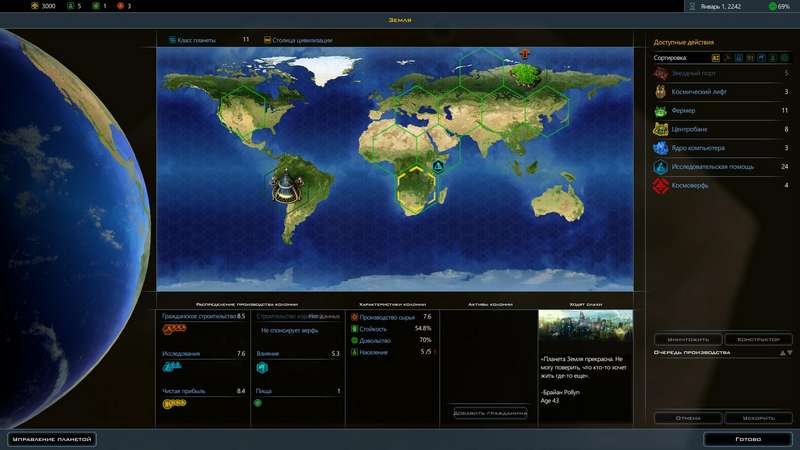Viewport: 800px width, 450px height.
Task: Select the Исследовательская помощь icon
Action: pyautogui.click(x=661, y=167)
